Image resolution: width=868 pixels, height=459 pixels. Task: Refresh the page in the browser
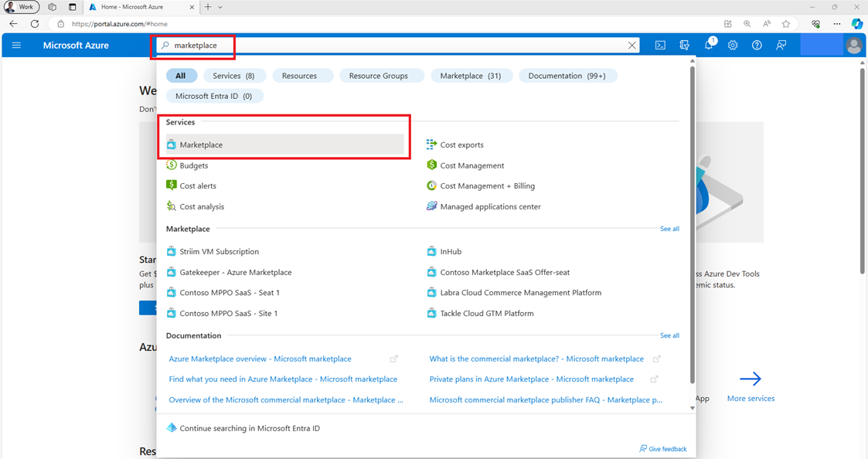click(35, 24)
